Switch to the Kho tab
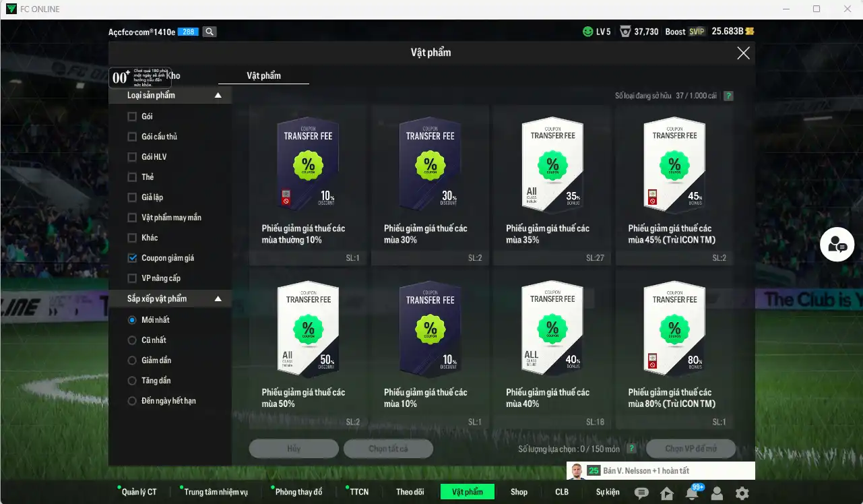The width and height of the screenshot is (863, 504). (x=173, y=76)
